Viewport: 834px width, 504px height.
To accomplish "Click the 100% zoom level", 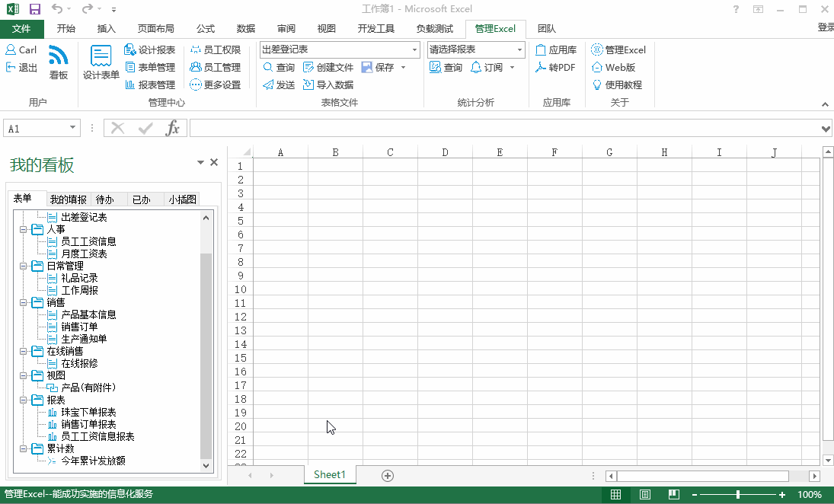I will click(809, 494).
